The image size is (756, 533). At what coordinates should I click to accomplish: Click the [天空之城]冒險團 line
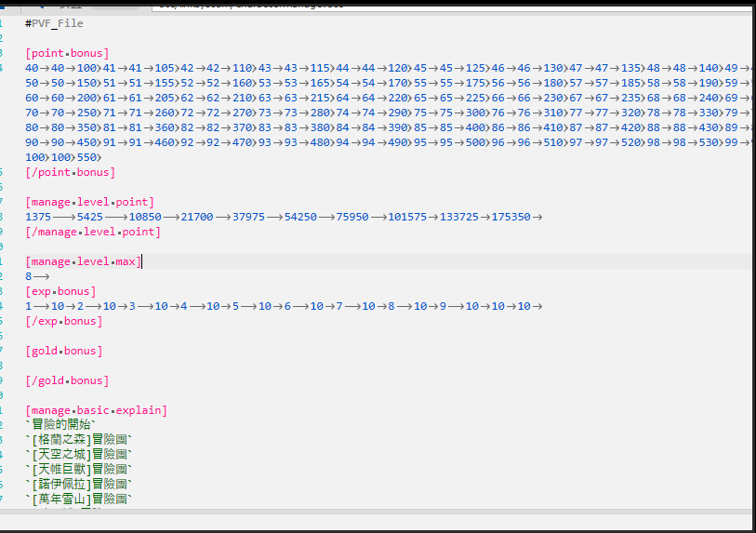pos(79,455)
